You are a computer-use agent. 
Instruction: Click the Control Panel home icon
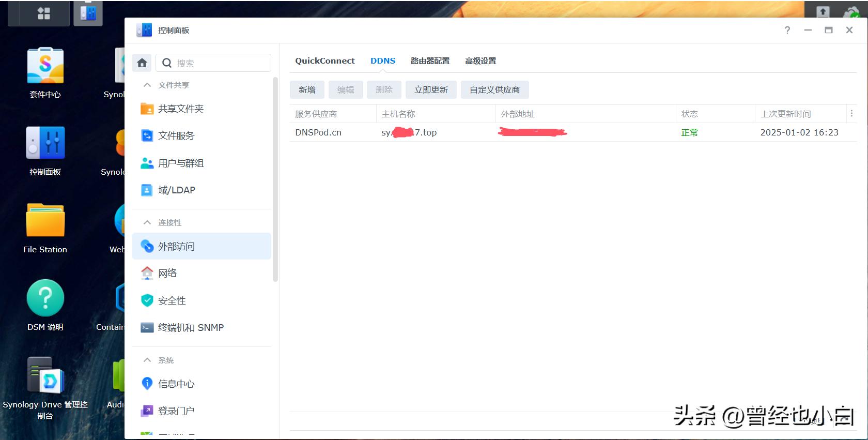coord(142,63)
